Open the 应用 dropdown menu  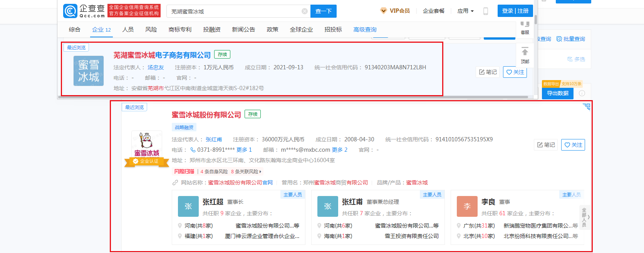pyautogui.click(x=466, y=11)
